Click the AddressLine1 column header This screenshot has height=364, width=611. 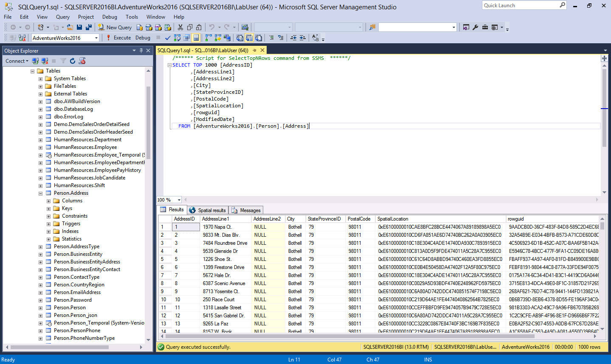[x=225, y=219]
